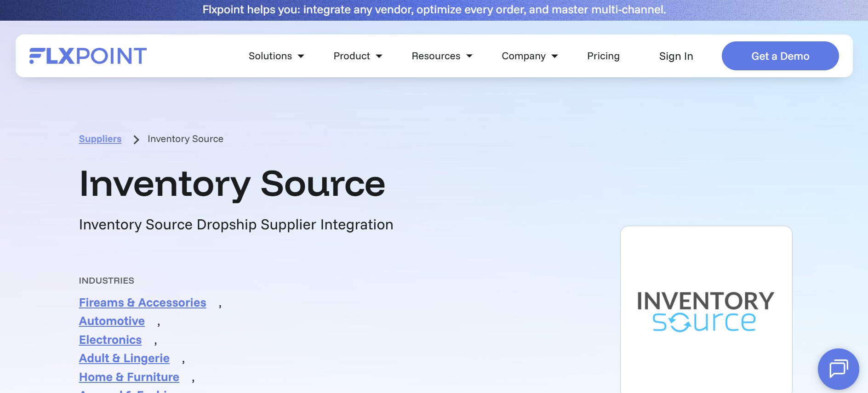The width and height of the screenshot is (868, 393).
Task: Click the INDUSTRIES section label
Action: click(x=107, y=280)
